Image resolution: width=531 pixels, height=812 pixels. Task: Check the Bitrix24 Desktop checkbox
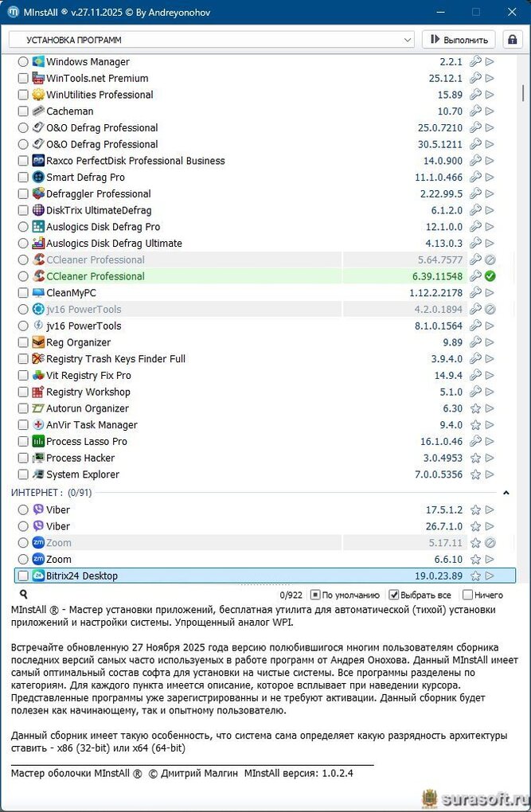tap(23, 576)
